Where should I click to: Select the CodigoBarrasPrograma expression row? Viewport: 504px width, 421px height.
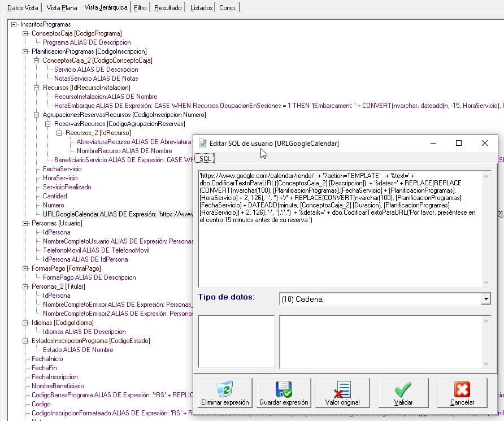point(112,395)
